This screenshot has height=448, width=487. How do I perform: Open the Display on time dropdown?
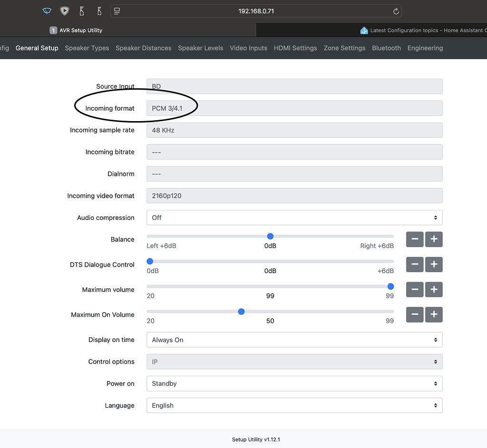pos(294,340)
